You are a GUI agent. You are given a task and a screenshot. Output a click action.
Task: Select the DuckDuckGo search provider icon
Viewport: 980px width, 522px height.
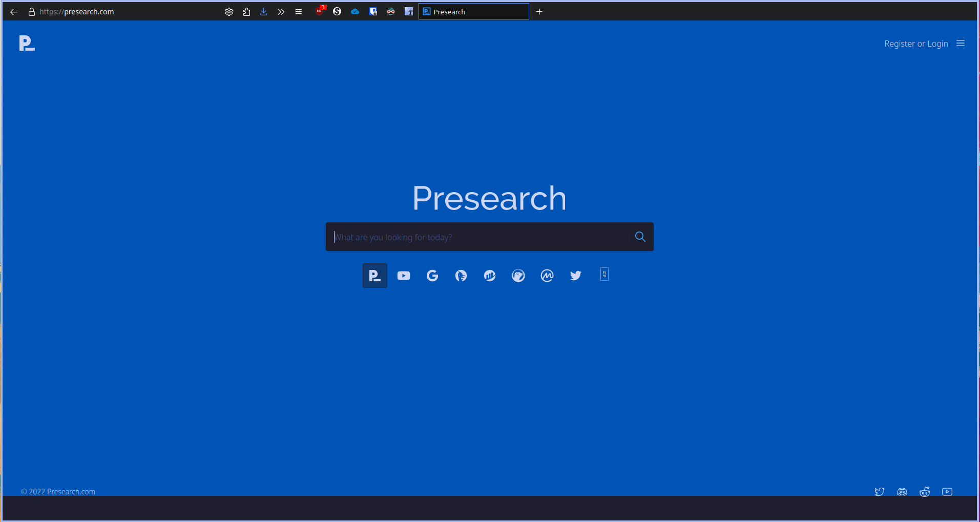461,276
